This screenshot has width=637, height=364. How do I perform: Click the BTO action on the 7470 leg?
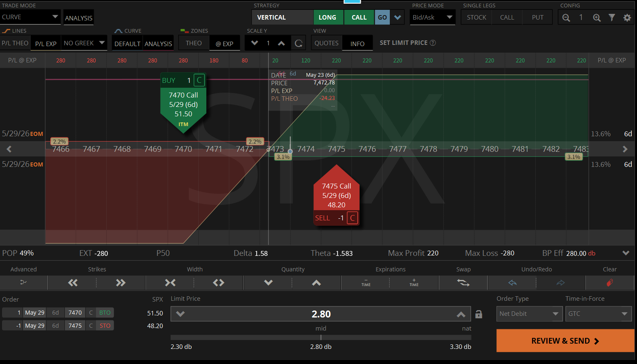[x=105, y=313]
